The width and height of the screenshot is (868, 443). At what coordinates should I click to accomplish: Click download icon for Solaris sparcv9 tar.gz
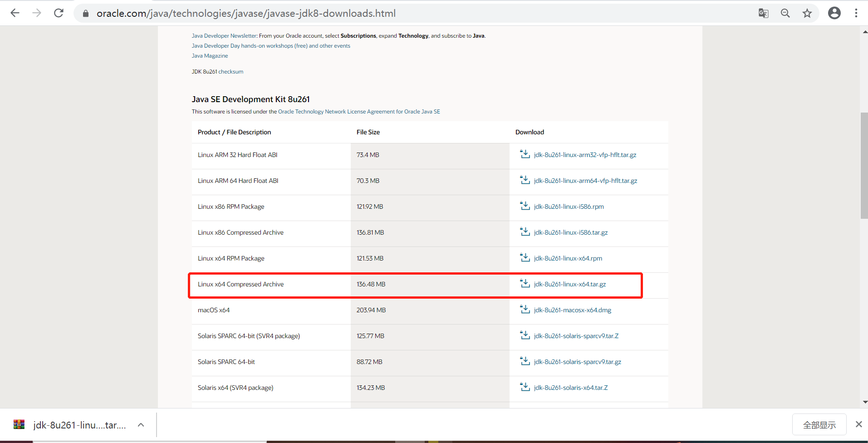click(525, 361)
